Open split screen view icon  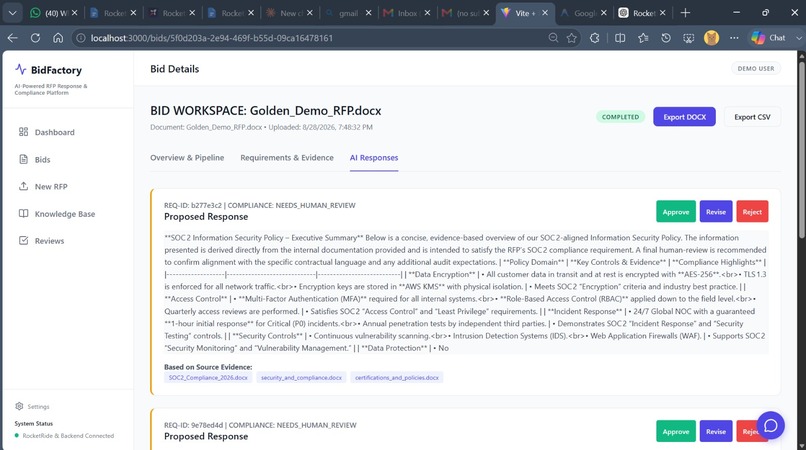[x=620, y=38]
